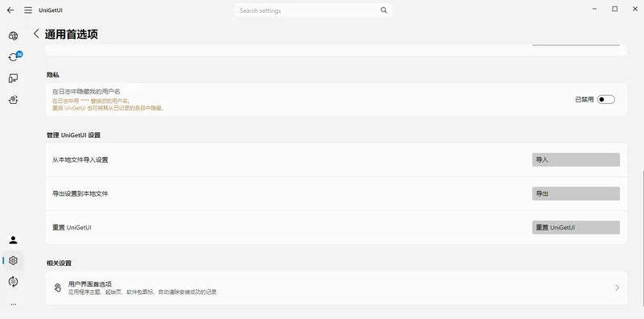Click the 在日志中隐藏我的用户名 label
The image size is (644, 319).
pos(86,92)
